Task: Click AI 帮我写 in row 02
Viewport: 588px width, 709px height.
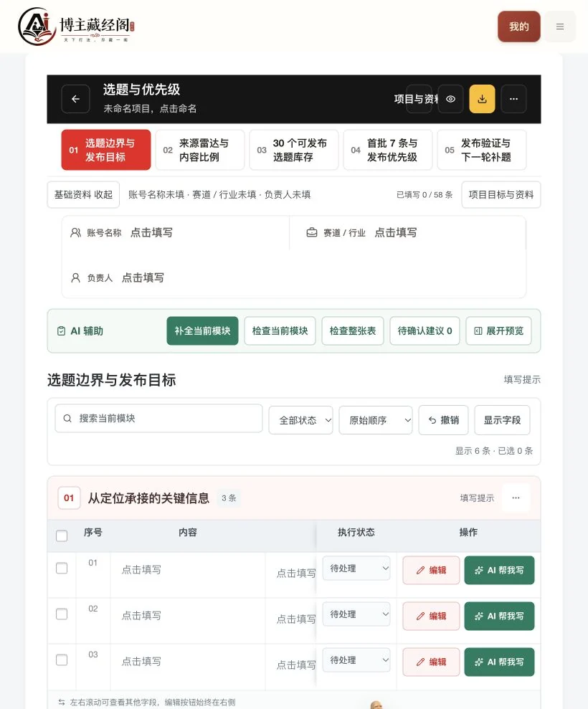Action: click(499, 617)
